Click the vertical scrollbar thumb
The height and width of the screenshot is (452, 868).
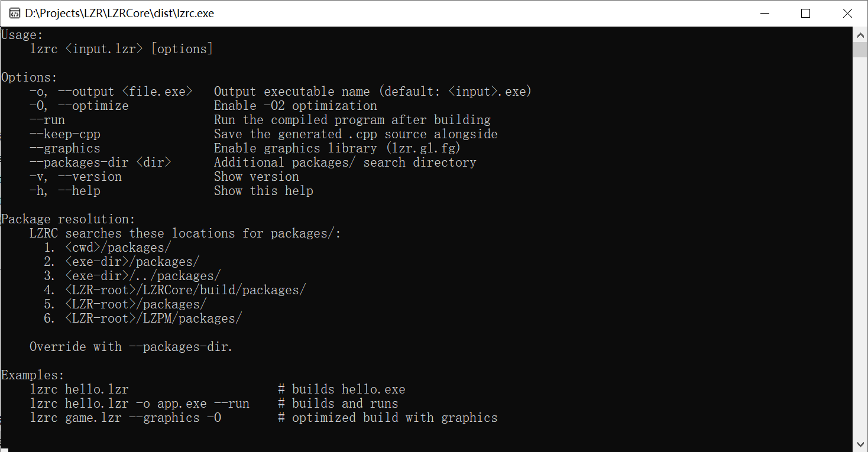click(860, 50)
